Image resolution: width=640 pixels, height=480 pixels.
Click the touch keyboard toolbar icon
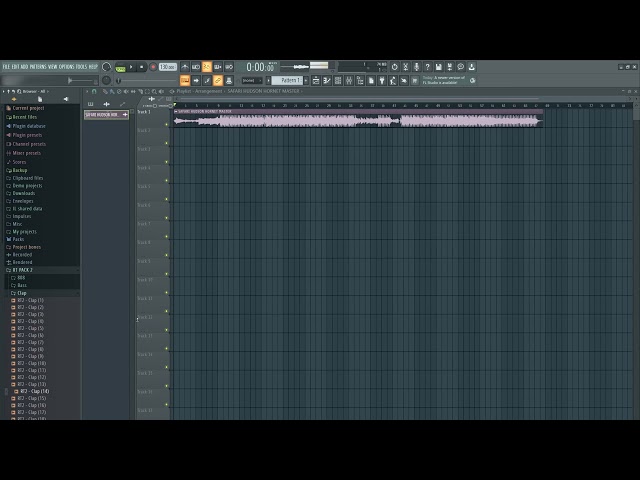(404, 80)
